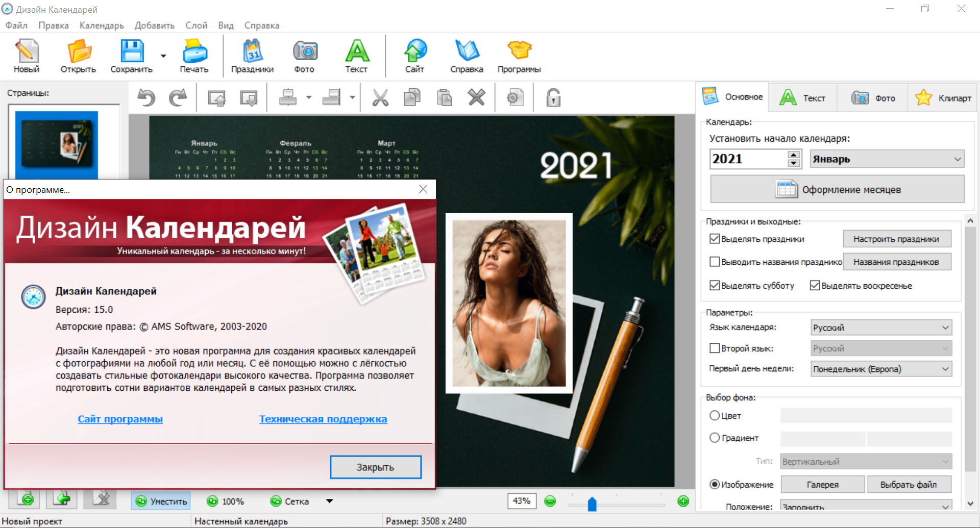Open a project with Открыть icon
The height and width of the screenshot is (528, 980).
tap(78, 56)
